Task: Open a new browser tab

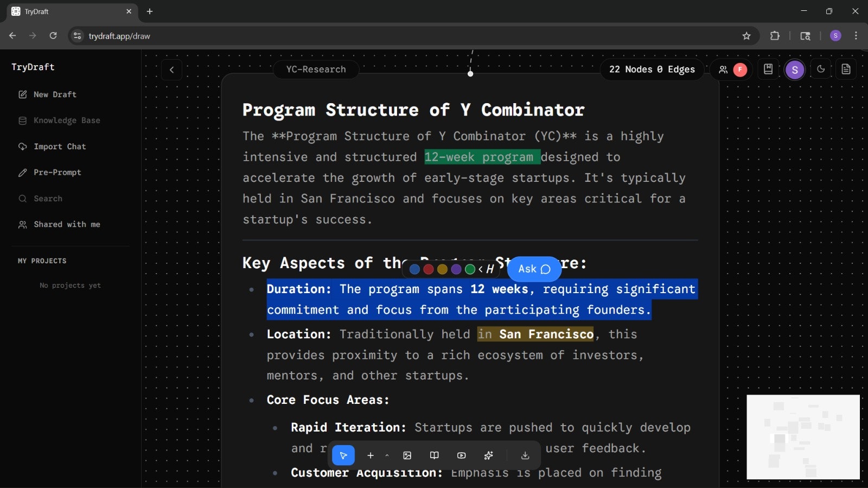Action: (150, 11)
